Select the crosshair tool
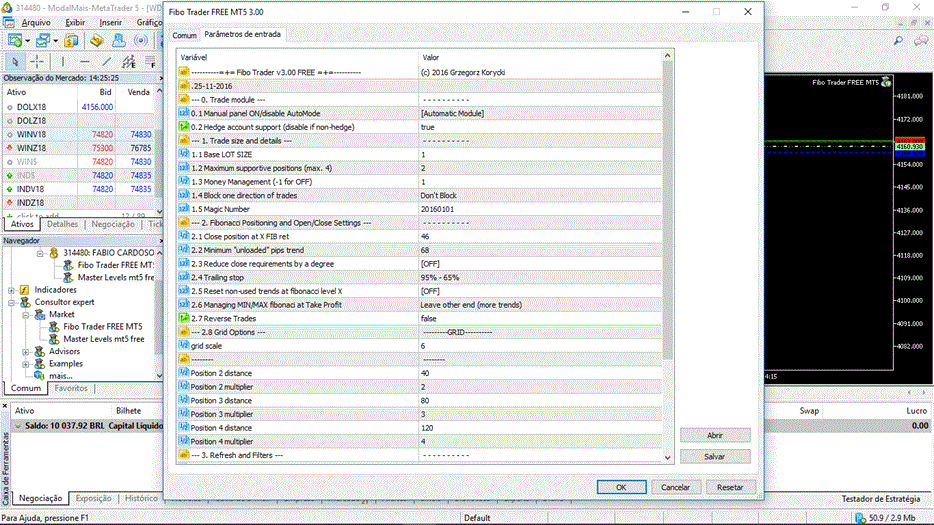This screenshot has width=934, height=525. pos(37,61)
